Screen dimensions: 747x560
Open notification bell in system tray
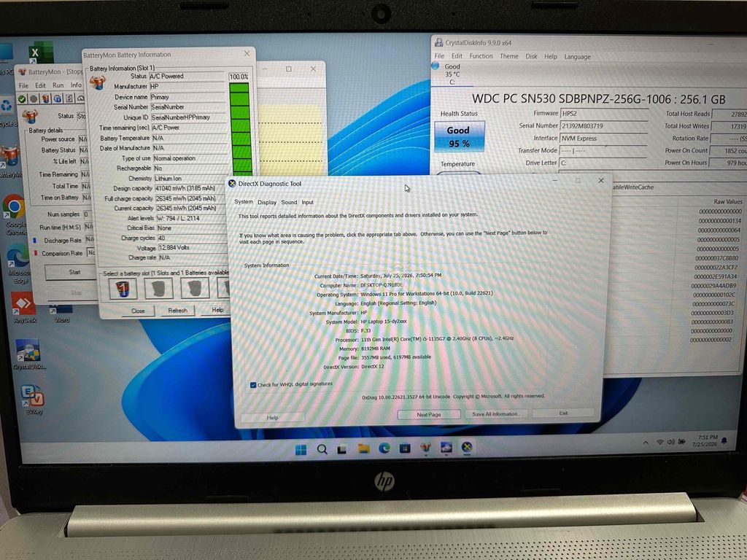[x=724, y=441]
